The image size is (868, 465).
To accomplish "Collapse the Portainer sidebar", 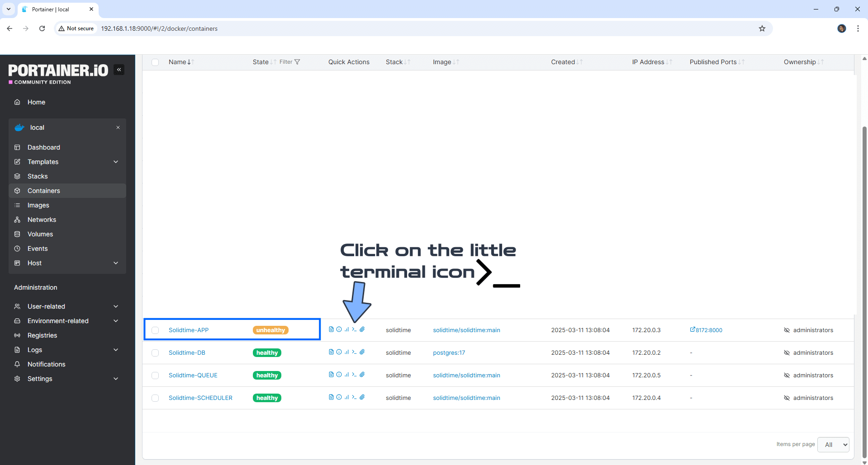I will tap(119, 70).
